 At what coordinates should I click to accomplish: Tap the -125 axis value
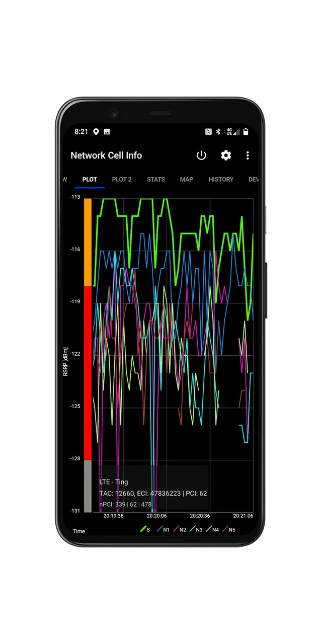click(x=74, y=406)
